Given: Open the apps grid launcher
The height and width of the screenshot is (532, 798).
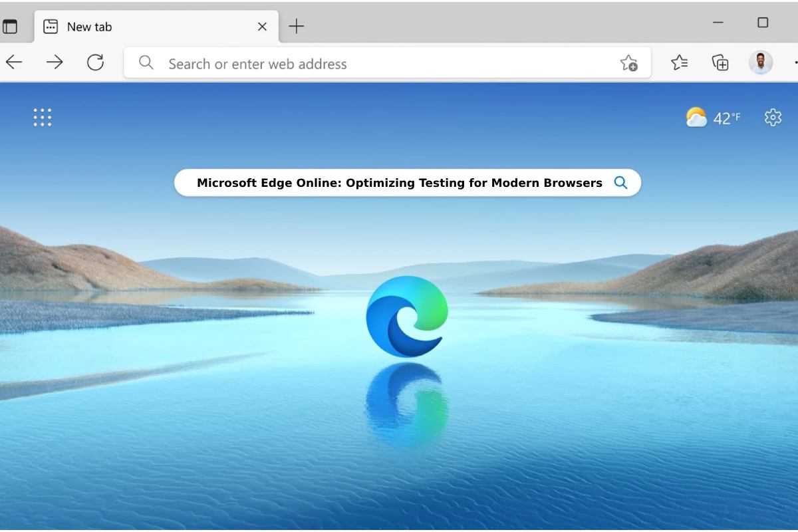Looking at the screenshot, I should click(43, 118).
